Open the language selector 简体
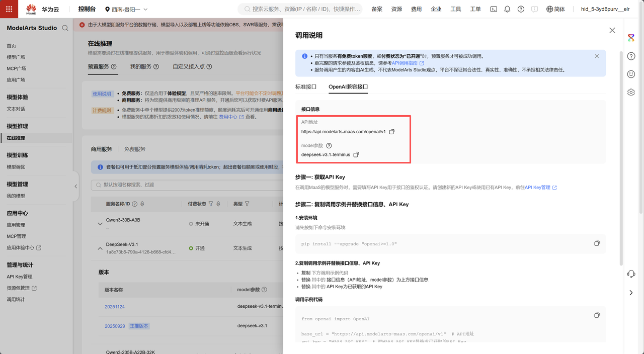Image resolution: width=644 pixels, height=354 pixels. coord(555,9)
